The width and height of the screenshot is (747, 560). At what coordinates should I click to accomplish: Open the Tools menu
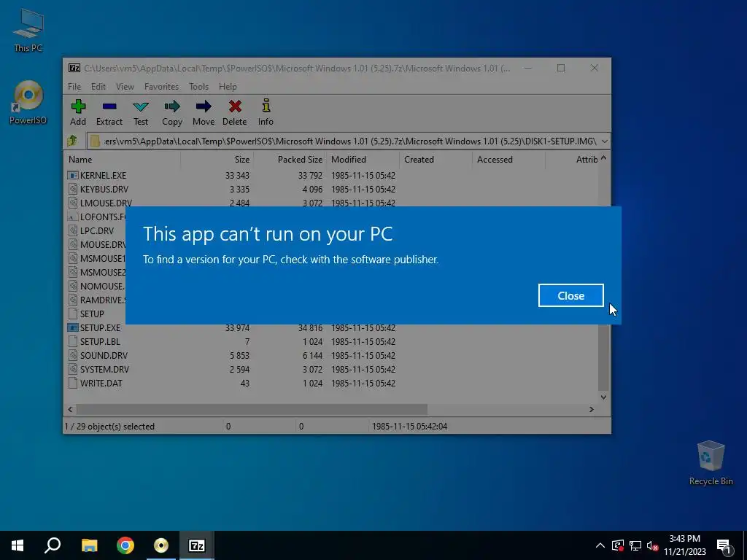[198, 87]
